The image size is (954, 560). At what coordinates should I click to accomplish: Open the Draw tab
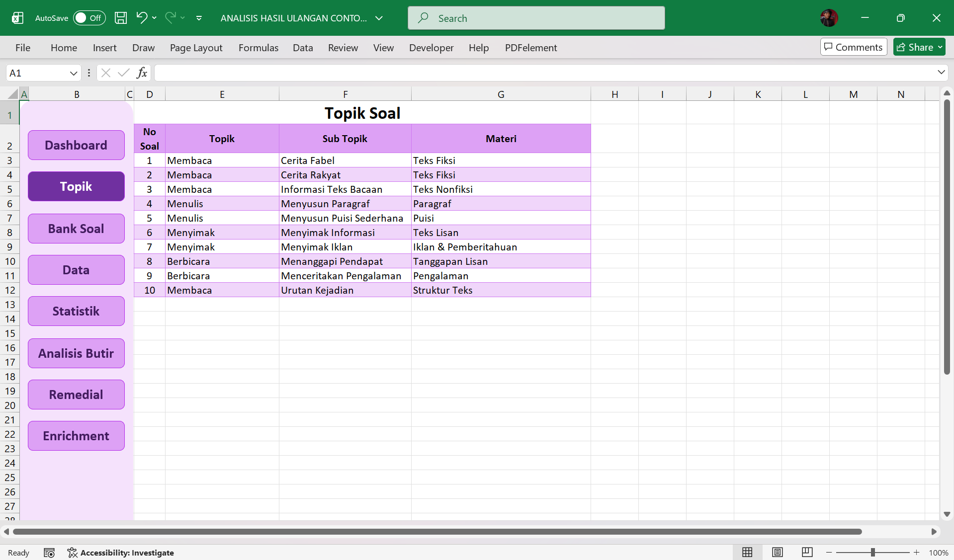(x=143, y=48)
